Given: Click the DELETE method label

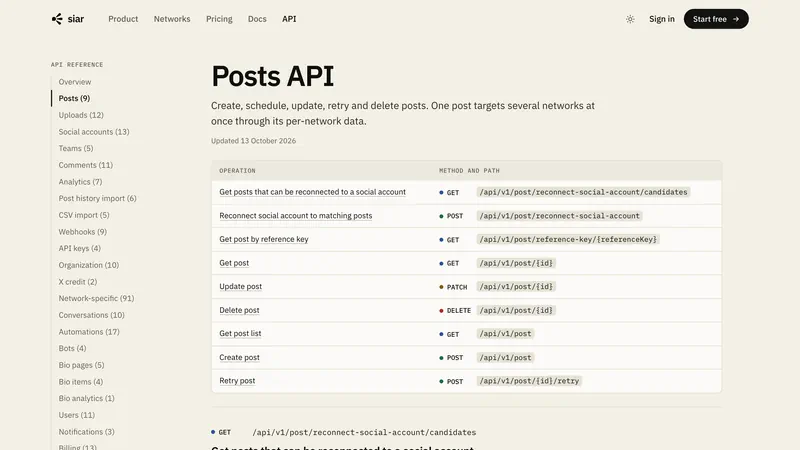Looking at the screenshot, I should point(459,311).
